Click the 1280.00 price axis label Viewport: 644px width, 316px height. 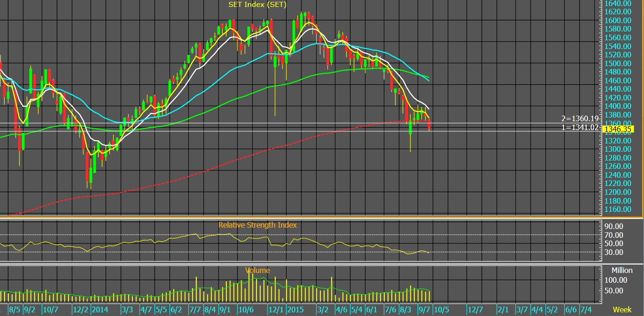pyautogui.click(x=618, y=158)
